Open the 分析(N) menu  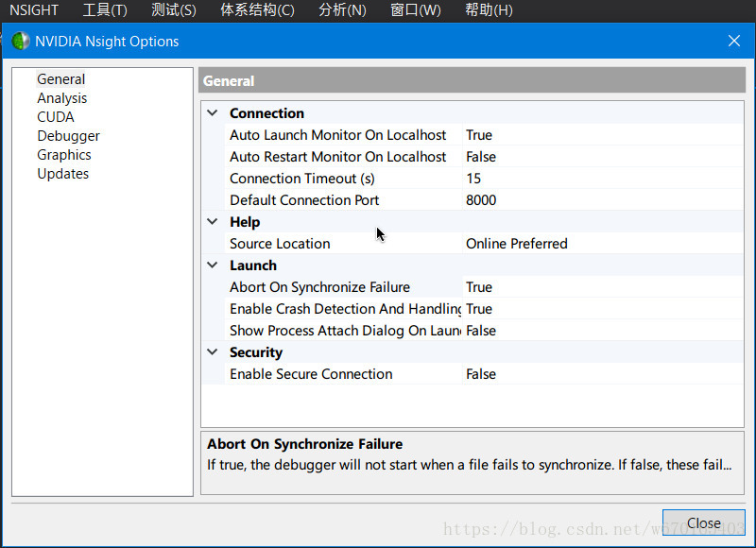(342, 10)
